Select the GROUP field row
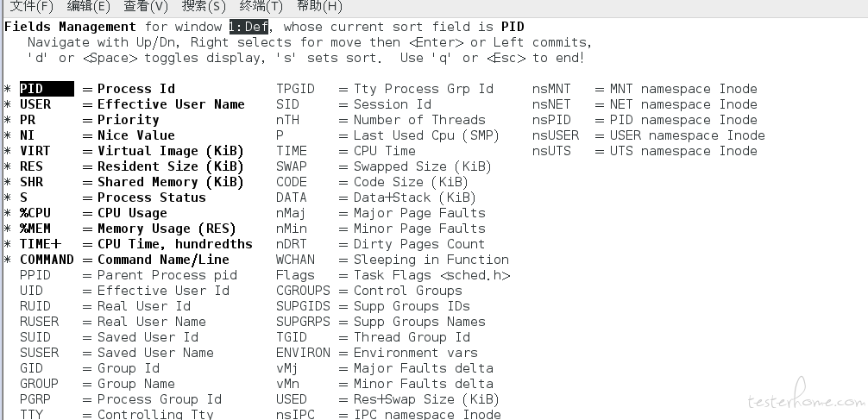868x420 pixels. pyautogui.click(x=97, y=384)
